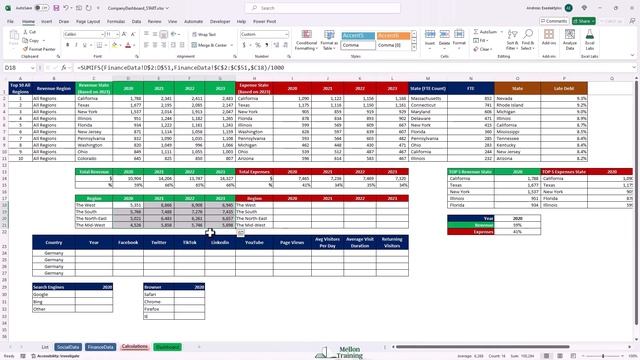Open Format as Table gallery
The height and width of the screenshot is (360, 640).
tap(329, 40)
